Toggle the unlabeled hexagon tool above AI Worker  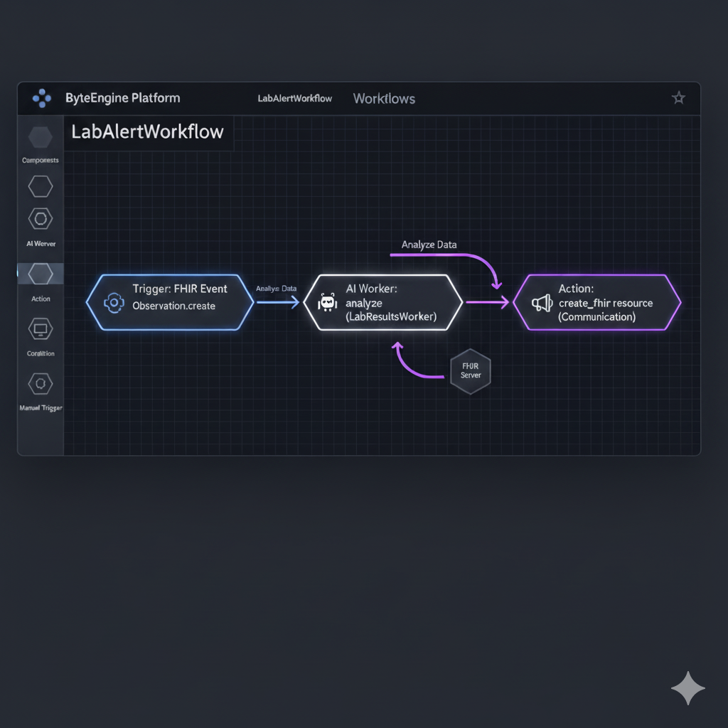click(40, 186)
